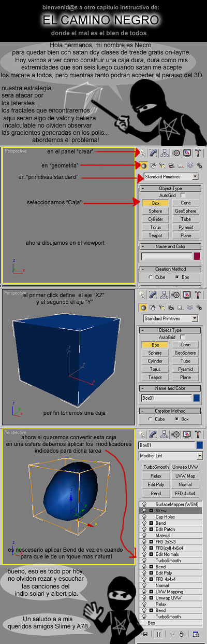Toggle Show End Result icon below modifier stack
This screenshot has width=207, height=644.
click(x=159, y=634)
